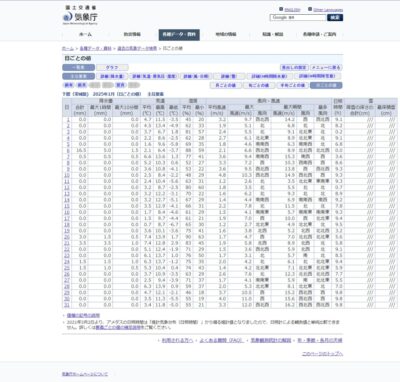
Task: Open the 詳細(雪) detail tab
Action: click(229, 76)
